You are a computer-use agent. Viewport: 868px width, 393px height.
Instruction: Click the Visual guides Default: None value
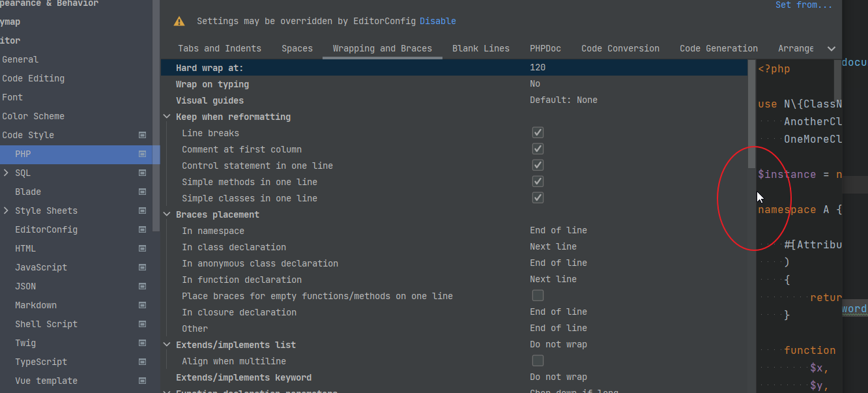coord(564,100)
